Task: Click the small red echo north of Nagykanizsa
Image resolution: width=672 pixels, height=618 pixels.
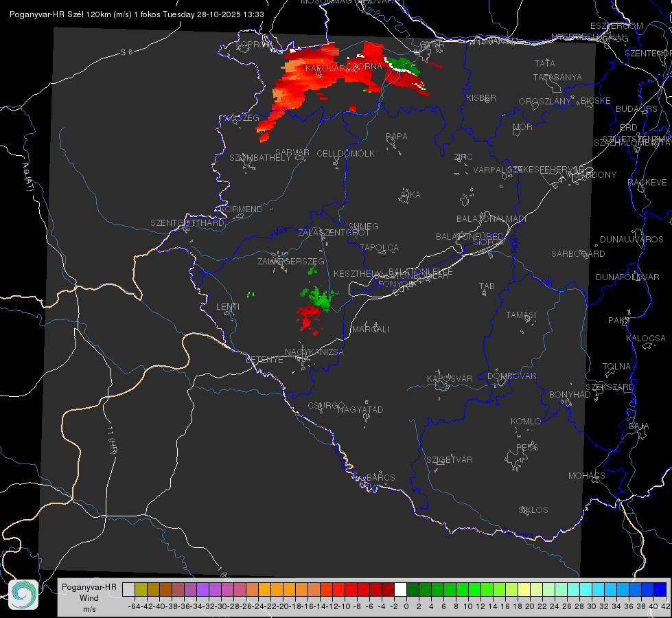Action: click(x=310, y=318)
